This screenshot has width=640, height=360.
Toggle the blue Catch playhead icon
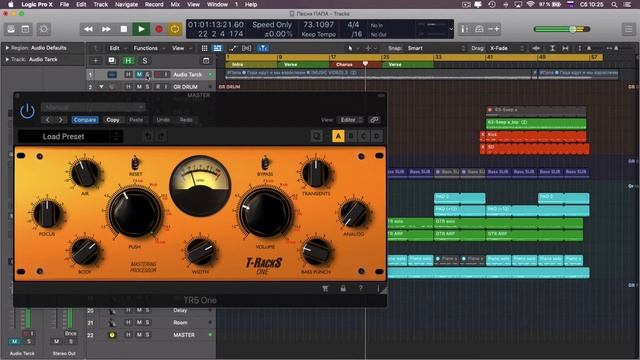[x=262, y=48]
